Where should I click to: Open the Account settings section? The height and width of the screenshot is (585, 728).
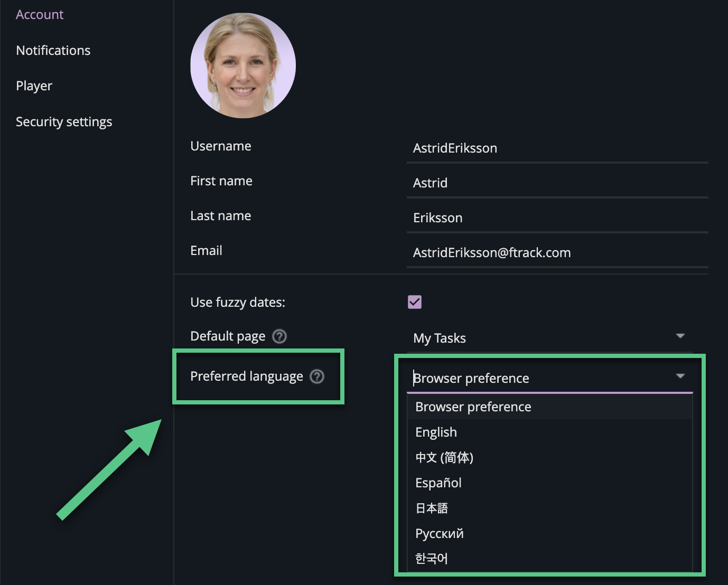tap(40, 15)
